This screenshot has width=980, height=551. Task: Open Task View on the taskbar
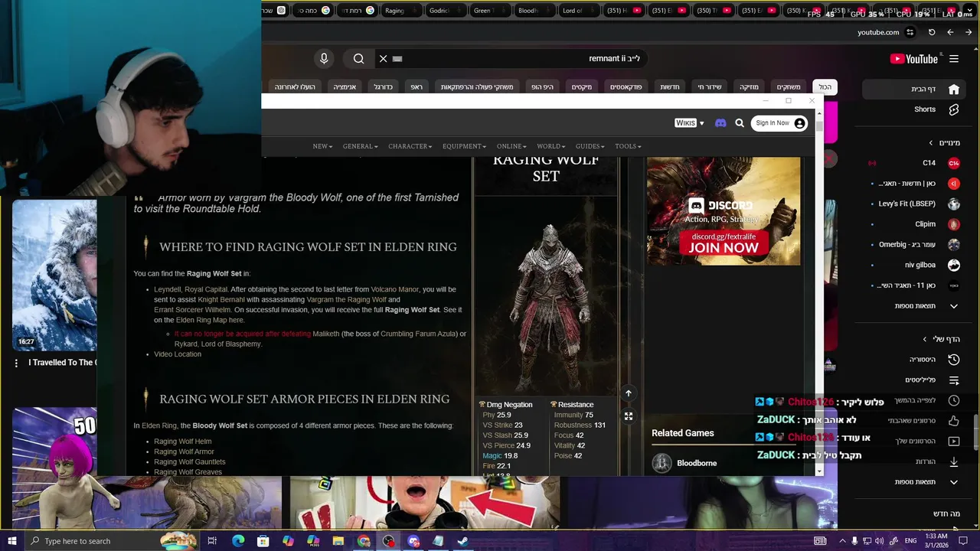tap(213, 541)
